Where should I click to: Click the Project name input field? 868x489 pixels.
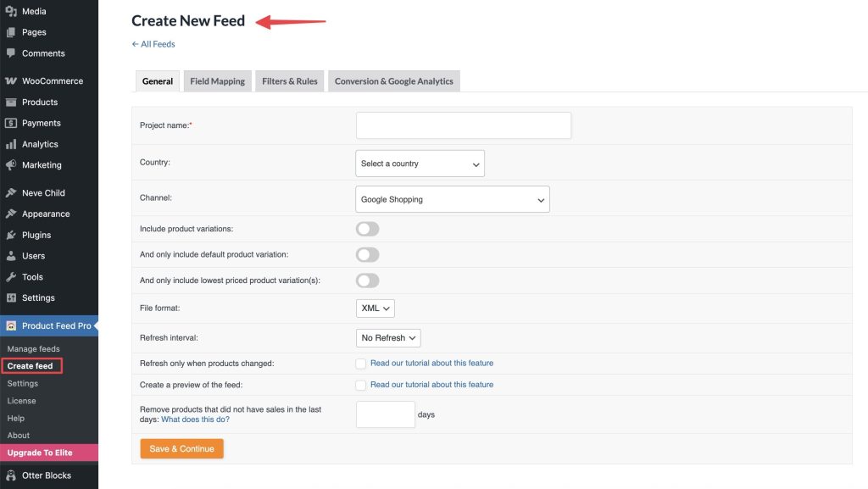pyautogui.click(x=464, y=125)
